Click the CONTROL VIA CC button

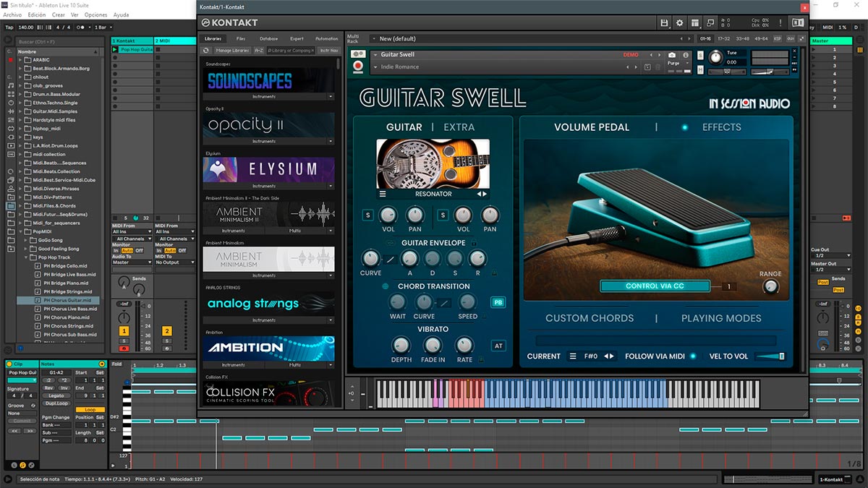[655, 286]
